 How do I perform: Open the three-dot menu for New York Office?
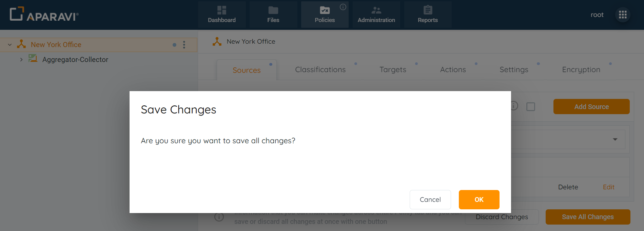tap(184, 44)
